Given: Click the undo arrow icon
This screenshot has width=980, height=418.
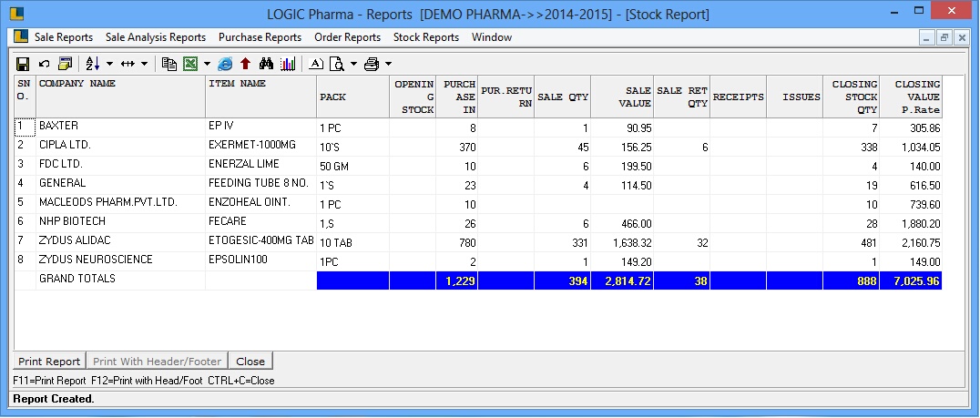Looking at the screenshot, I should [44, 64].
